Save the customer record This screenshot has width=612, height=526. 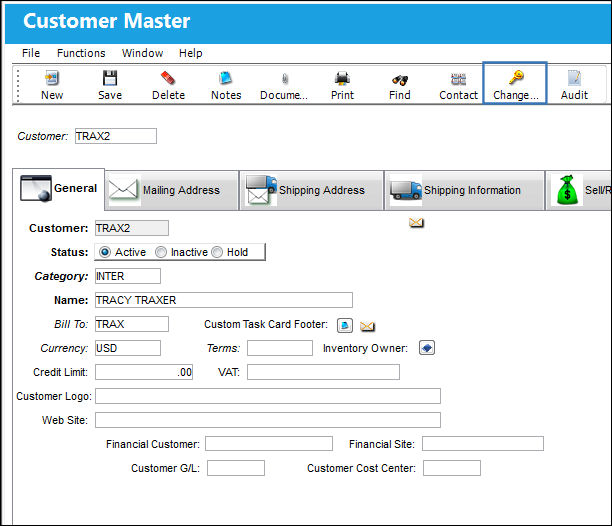coord(110,85)
